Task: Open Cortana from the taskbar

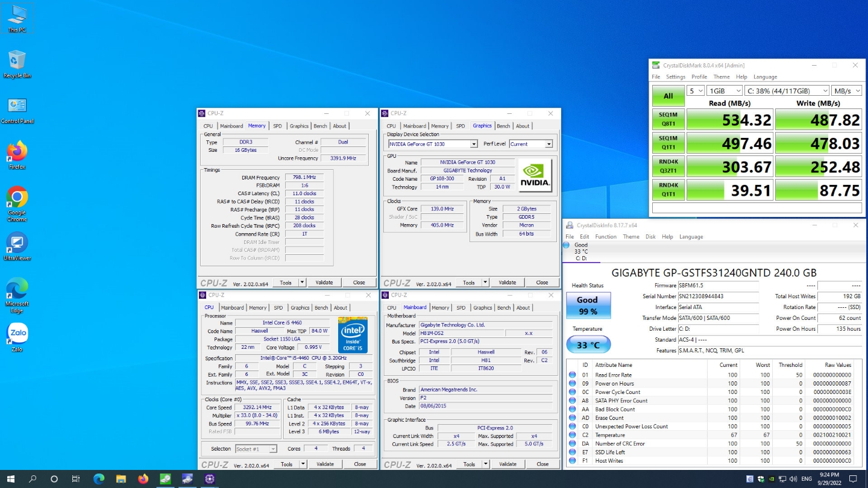Action: pos(54,479)
